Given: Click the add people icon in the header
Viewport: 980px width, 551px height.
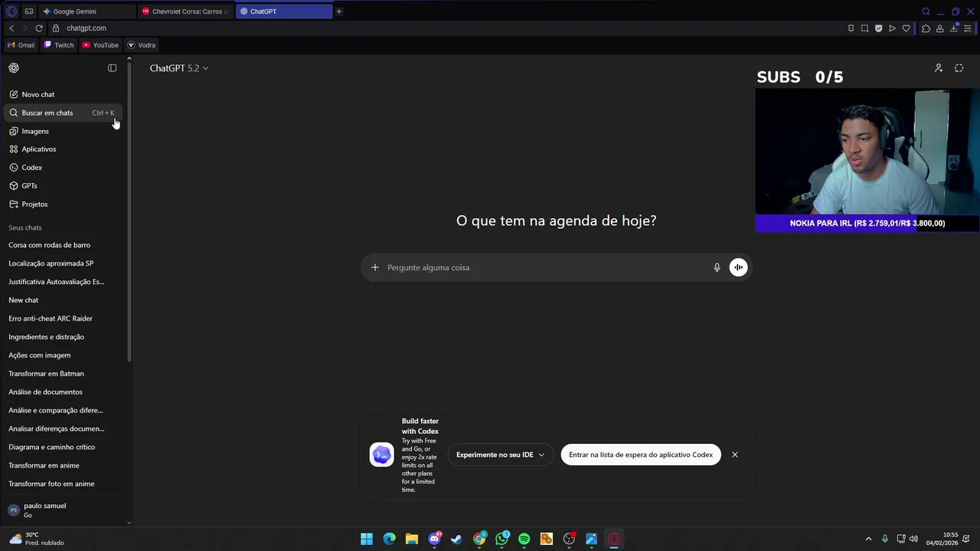Looking at the screenshot, I should (939, 68).
